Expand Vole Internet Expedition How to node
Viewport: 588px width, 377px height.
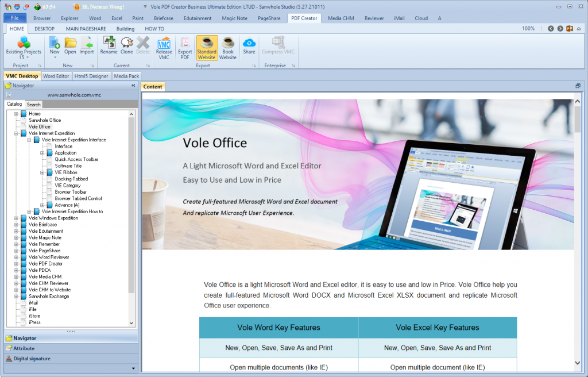tap(29, 211)
